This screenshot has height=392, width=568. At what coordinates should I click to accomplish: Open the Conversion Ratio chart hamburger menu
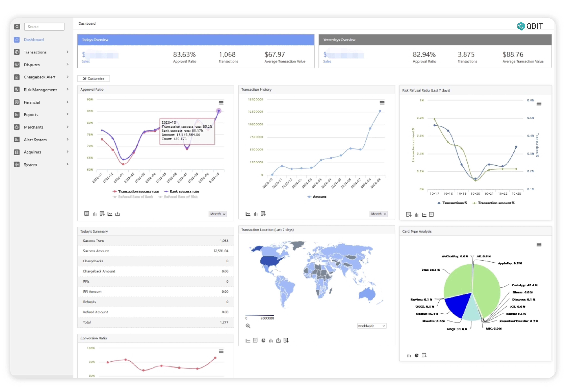pyautogui.click(x=221, y=351)
